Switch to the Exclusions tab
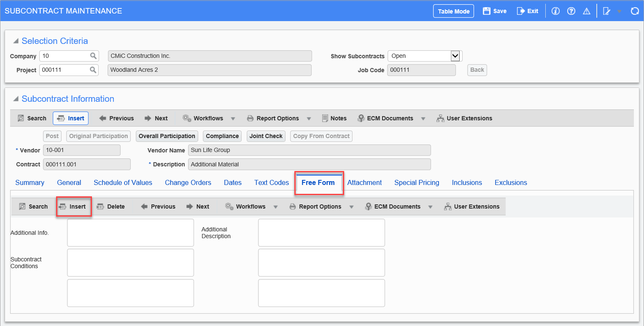This screenshot has height=326, width=644. click(x=511, y=182)
